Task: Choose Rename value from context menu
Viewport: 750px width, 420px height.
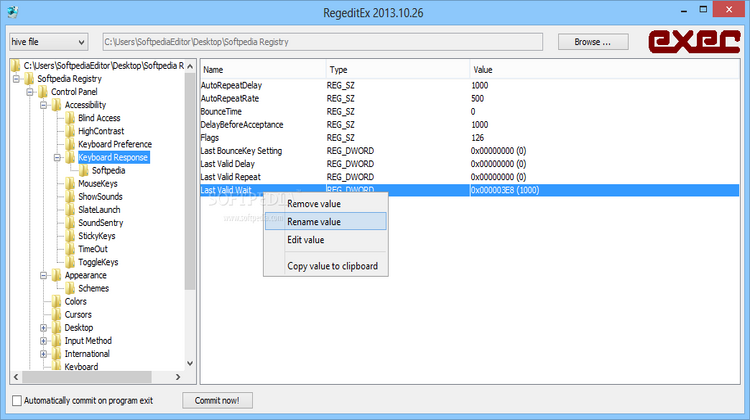Action: 326,221
